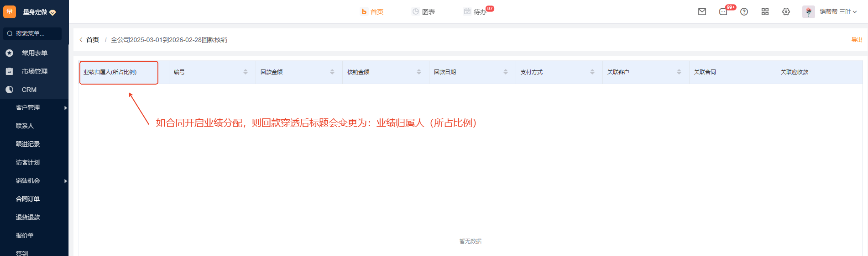Open the 首页 top tab
Screen dimensions: 868x256
[372, 12]
